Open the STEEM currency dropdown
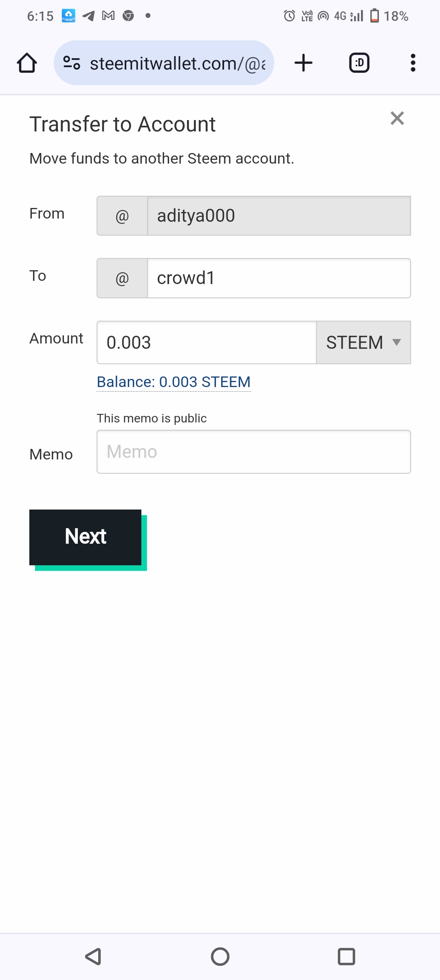The width and height of the screenshot is (440, 980). 363,343
